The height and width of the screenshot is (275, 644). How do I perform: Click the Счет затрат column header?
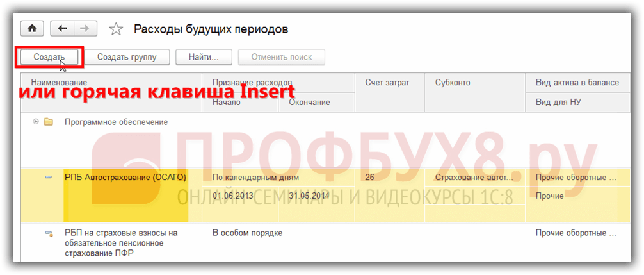(x=387, y=83)
